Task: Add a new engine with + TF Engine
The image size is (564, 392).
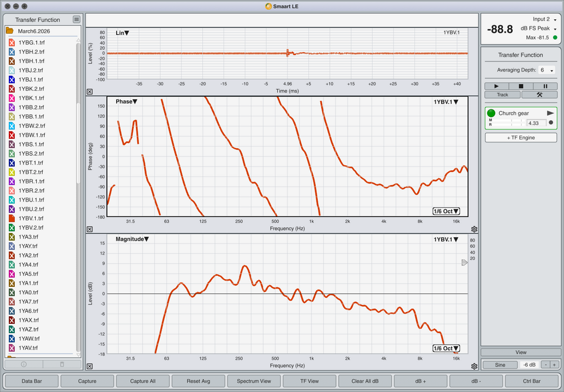Action: pyautogui.click(x=521, y=138)
